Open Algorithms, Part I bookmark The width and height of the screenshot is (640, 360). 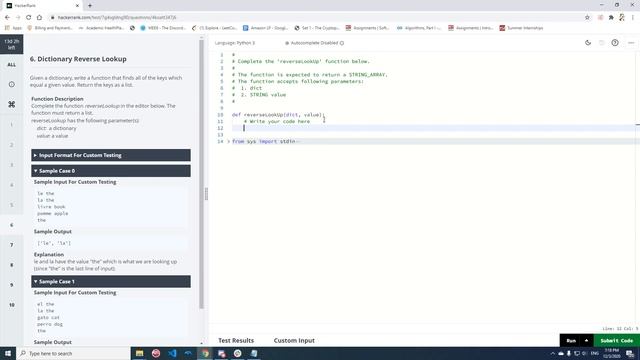pos(419,28)
